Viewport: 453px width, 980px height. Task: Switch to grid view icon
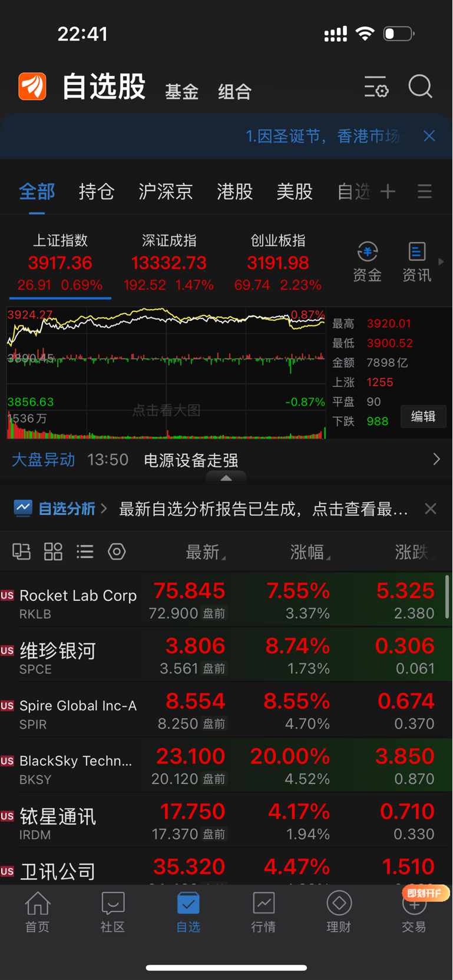coord(54,552)
